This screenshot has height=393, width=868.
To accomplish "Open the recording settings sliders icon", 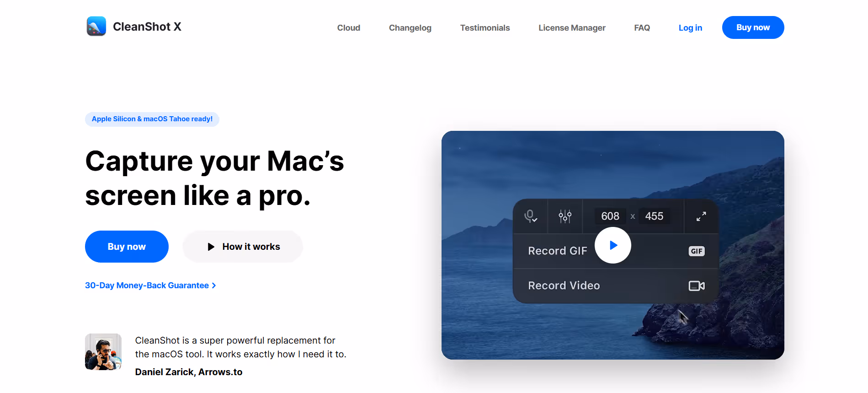I will [565, 216].
